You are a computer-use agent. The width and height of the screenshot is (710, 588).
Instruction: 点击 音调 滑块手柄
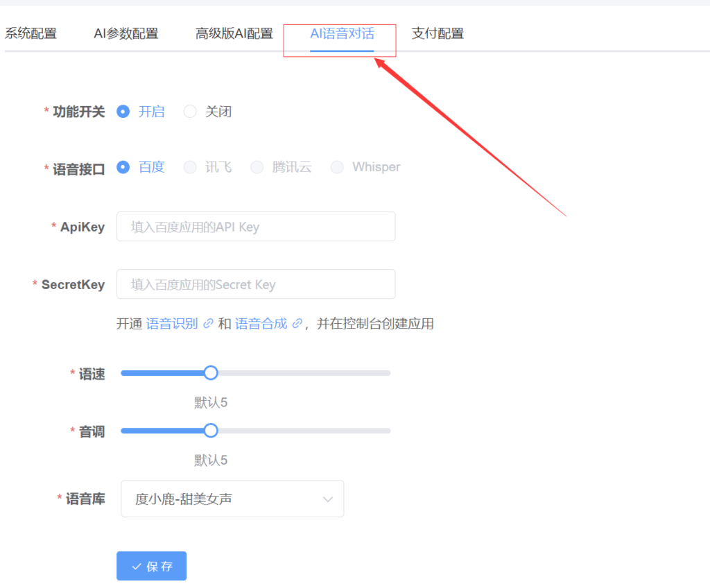[x=211, y=430]
